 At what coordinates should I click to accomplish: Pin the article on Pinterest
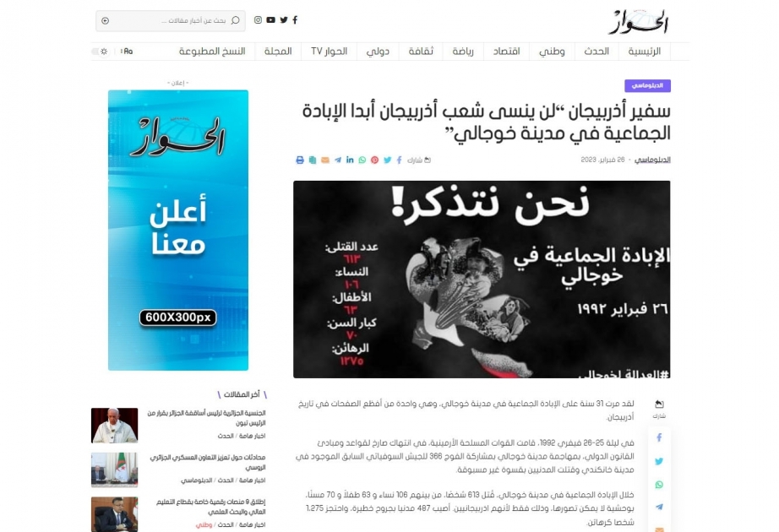(x=374, y=160)
